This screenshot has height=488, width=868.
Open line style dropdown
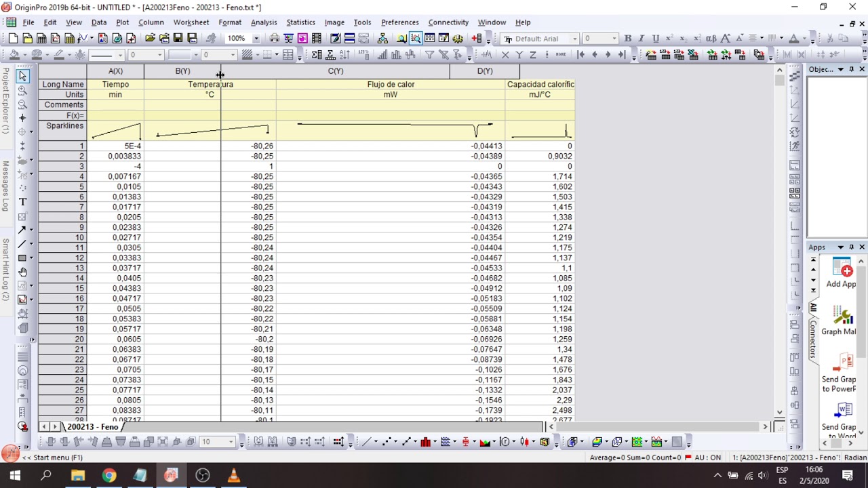pos(119,54)
